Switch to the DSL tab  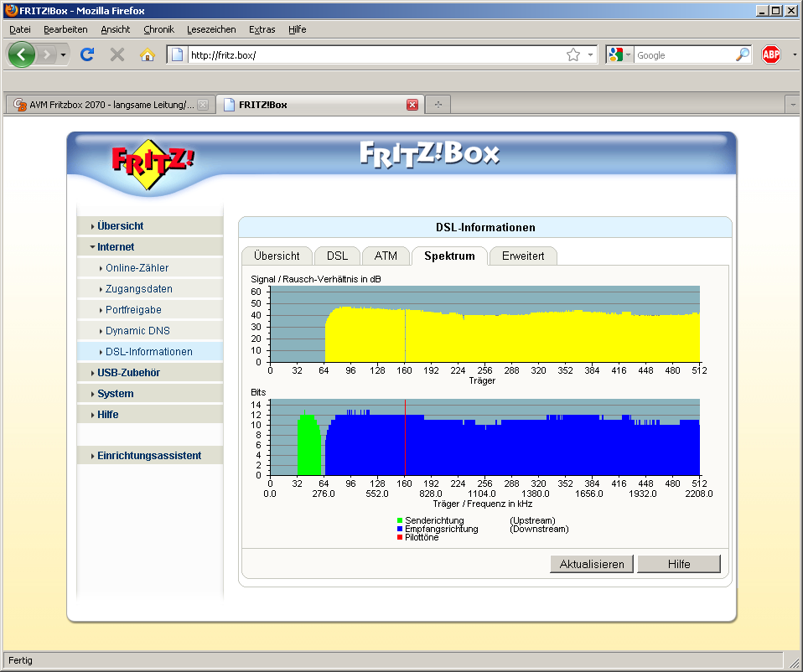[x=337, y=256]
